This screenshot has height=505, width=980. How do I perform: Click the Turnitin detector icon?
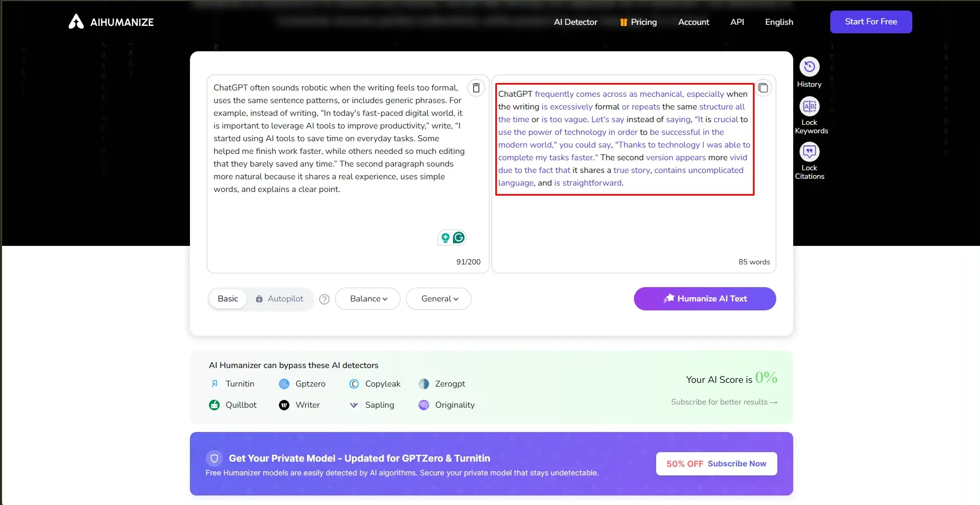coord(214,384)
